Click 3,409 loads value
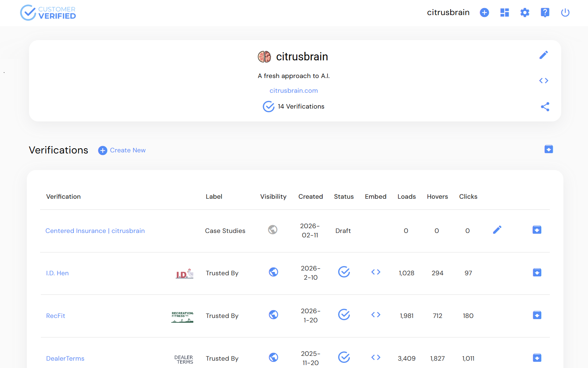The height and width of the screenshot is (368, 588). [x=407, y=358]
